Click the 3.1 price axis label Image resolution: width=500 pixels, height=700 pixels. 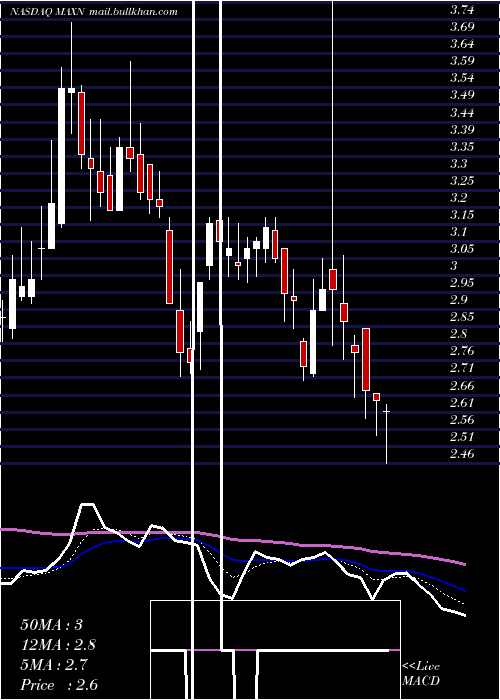tap(458, 232)
